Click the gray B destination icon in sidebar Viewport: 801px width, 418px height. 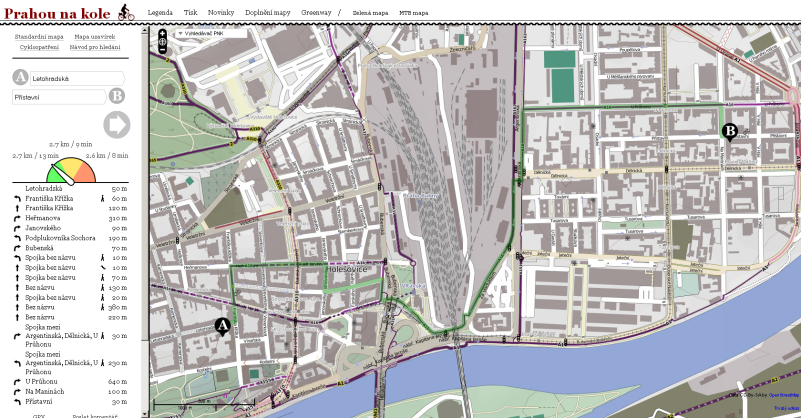click(117, 96)
